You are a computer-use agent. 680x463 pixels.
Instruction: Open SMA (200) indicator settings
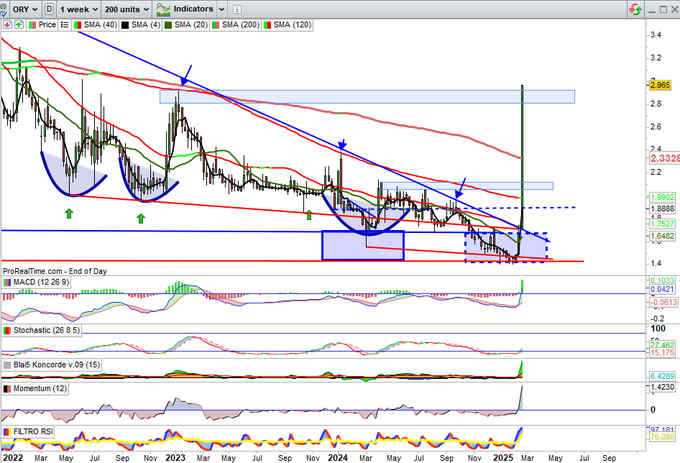coord(241,25)
